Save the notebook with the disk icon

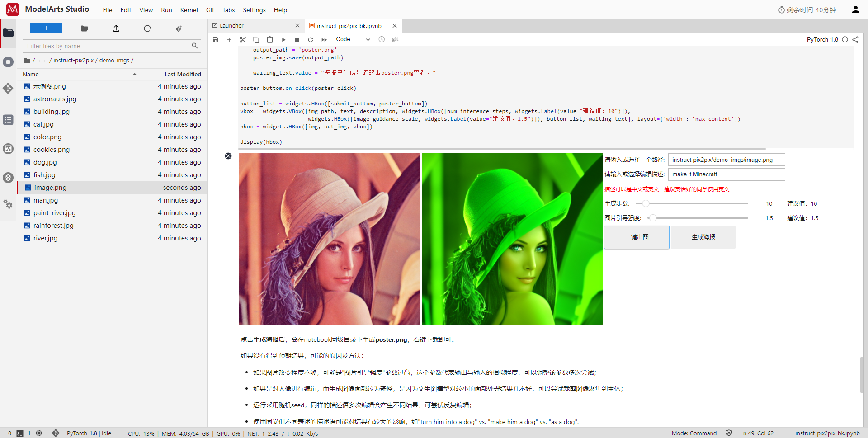click(216, 40)
